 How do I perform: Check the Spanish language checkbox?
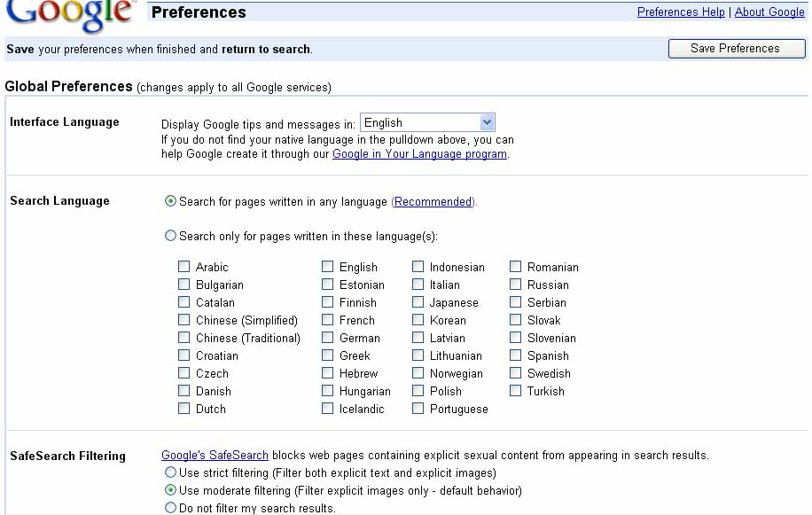[515, 355]
